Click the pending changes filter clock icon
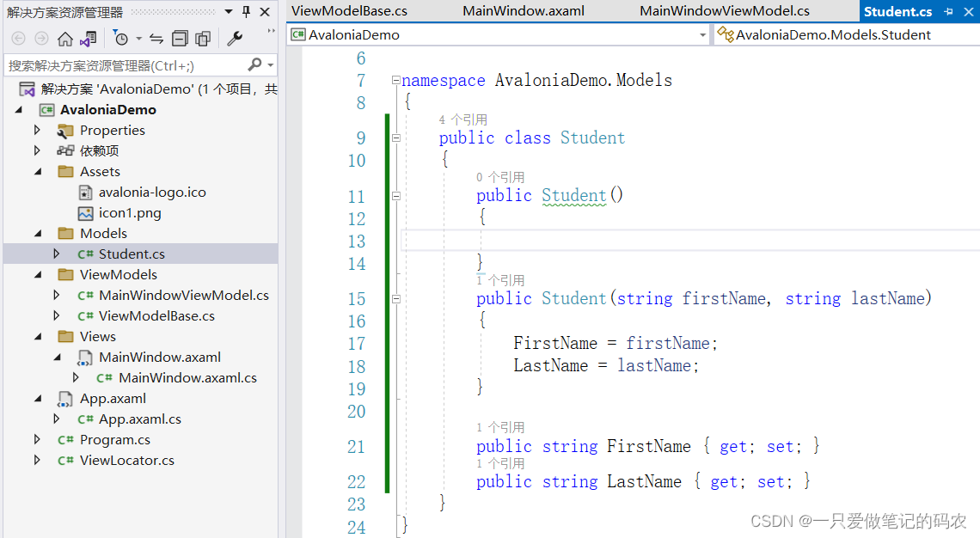Viewport: 980px width, 538px height. (121, 39)
